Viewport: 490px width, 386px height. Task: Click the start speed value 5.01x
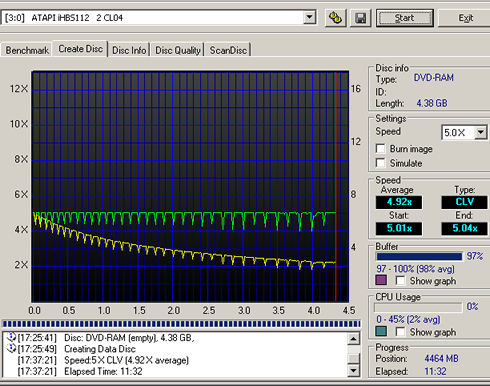(399, 228)
